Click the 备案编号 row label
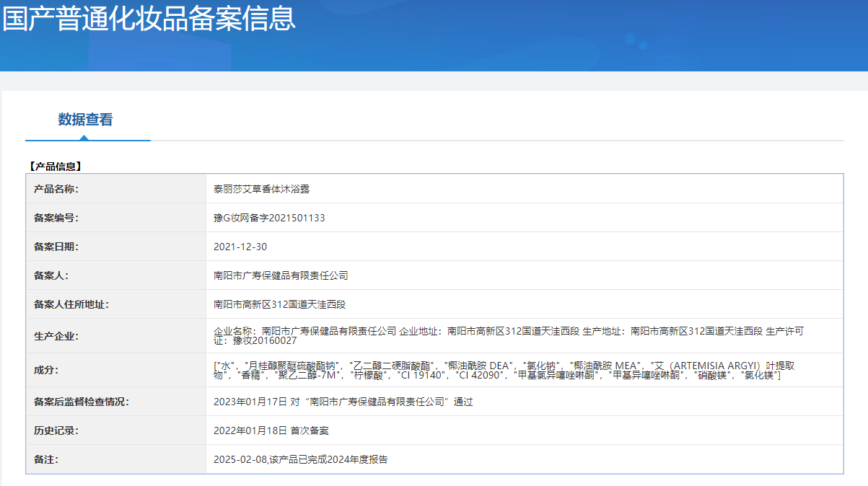The image size is (868, 486). [x=56, y=218]
